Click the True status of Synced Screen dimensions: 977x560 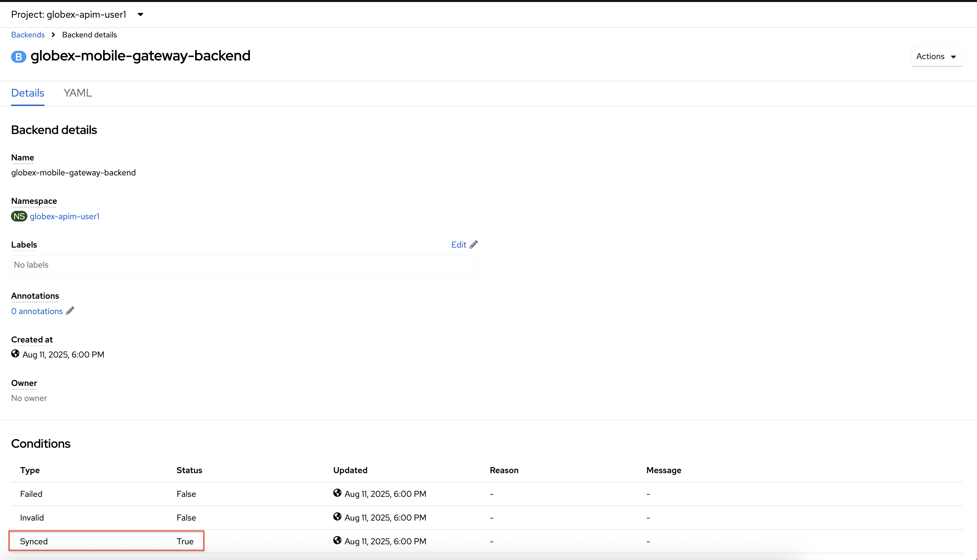click(185, 541)
